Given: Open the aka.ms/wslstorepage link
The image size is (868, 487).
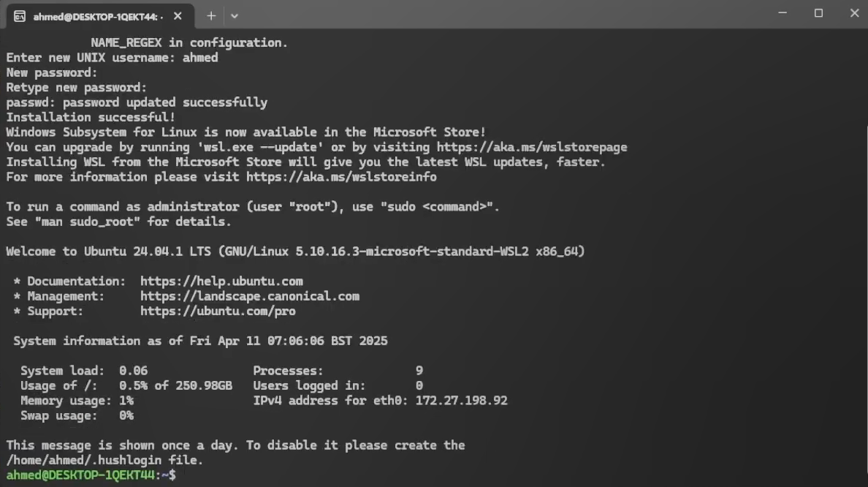Looking at the screenshot, I should (532, 147).
